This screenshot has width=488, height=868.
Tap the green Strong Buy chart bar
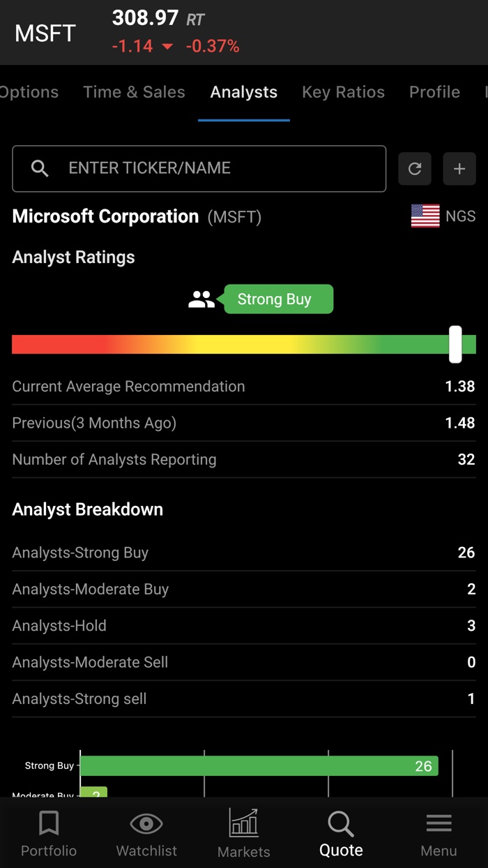pyautogui.click(x=259, y=765)
